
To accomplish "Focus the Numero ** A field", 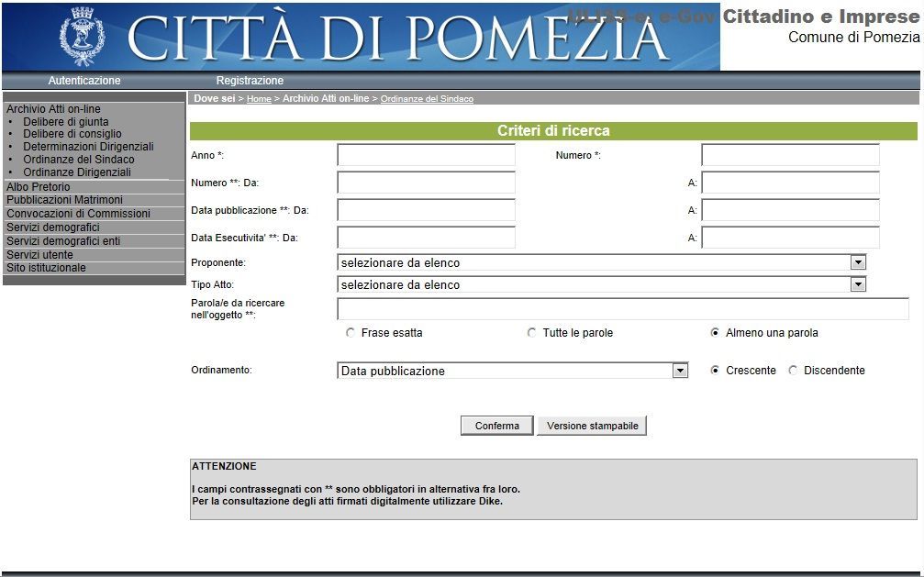I will (x=790, y=183).
